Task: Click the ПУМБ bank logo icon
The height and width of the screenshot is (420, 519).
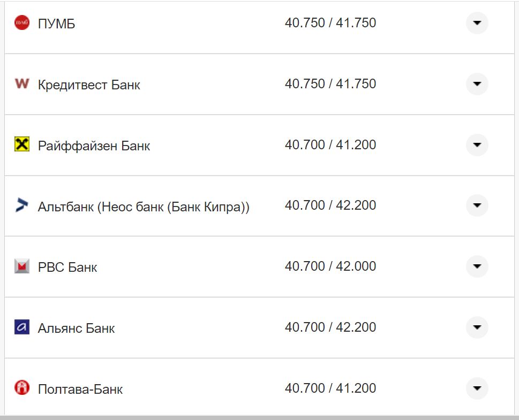Action: pyautogui.click(x=22, y=23)
